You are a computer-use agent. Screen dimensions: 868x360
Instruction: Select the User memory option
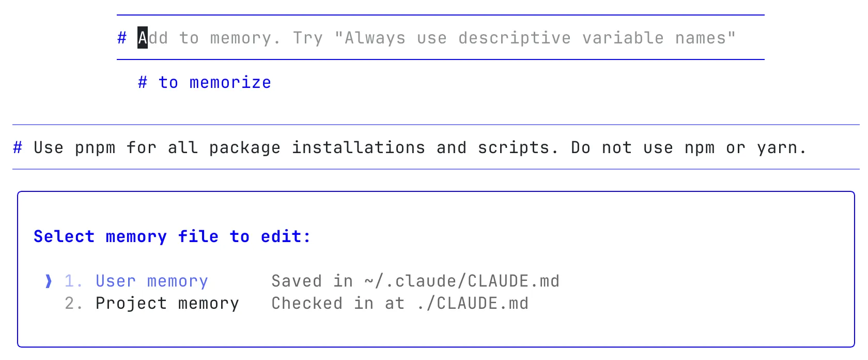pyautogui.click(x=151, y=281)
